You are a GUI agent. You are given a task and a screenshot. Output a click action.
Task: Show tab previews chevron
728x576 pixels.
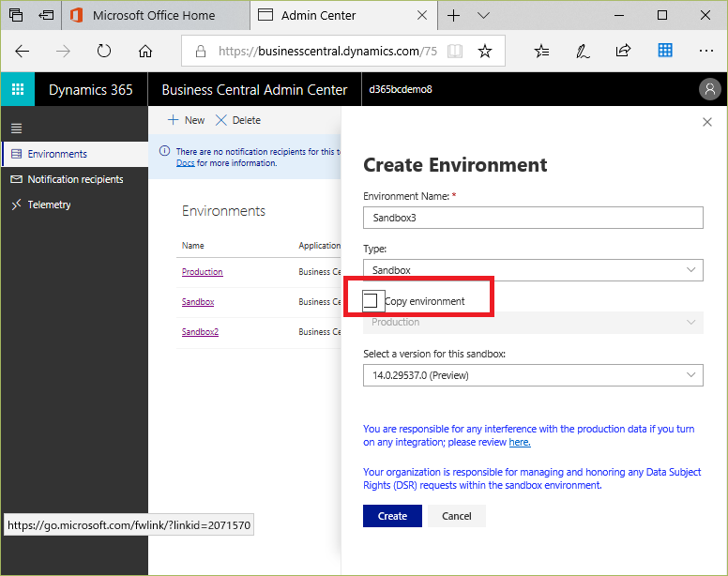pos(483,16)
